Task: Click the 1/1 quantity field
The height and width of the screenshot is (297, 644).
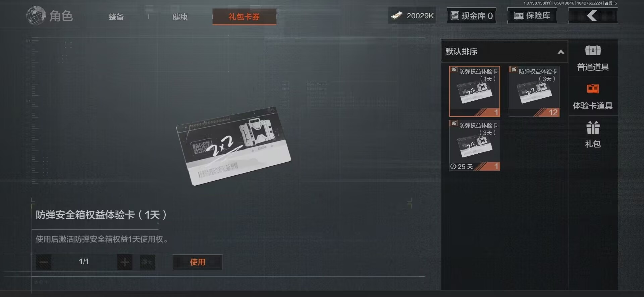Action: click(x=84, y=262)
